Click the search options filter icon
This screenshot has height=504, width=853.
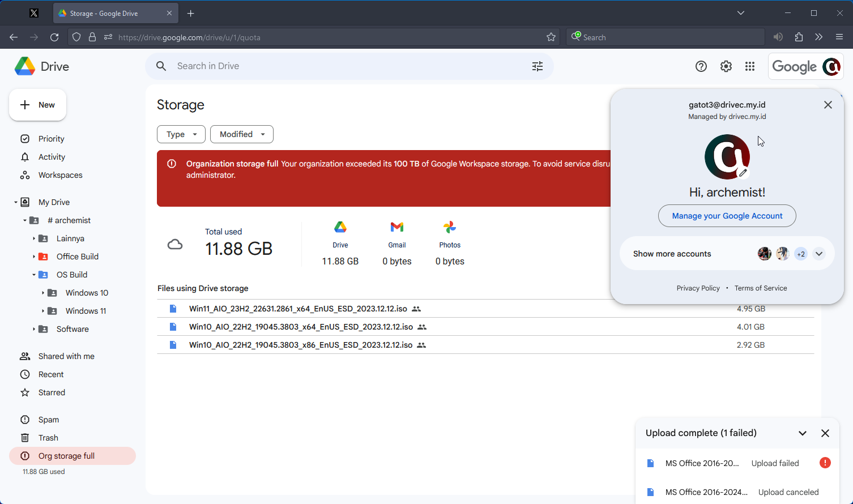click(538, 66)
